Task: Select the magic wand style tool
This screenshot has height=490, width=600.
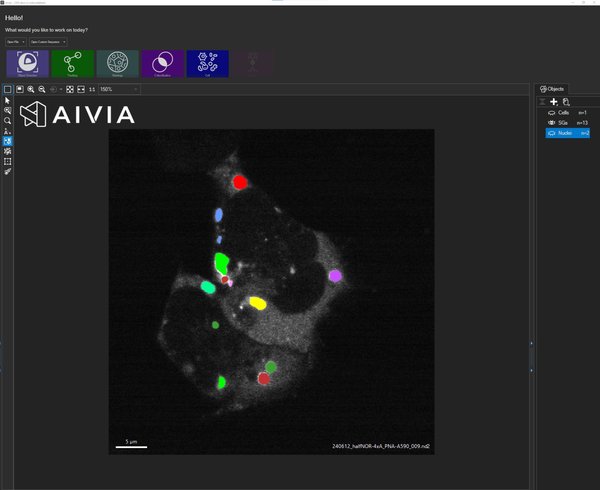Action: pos(7,151)
